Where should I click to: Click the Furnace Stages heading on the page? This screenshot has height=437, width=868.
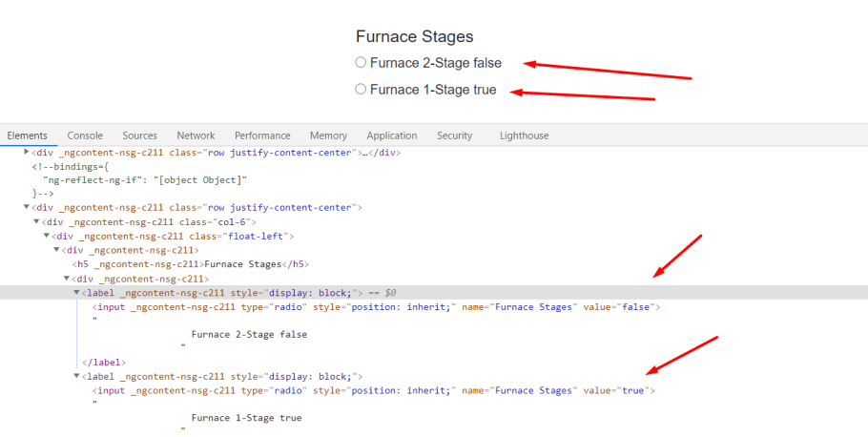[415, 36]
